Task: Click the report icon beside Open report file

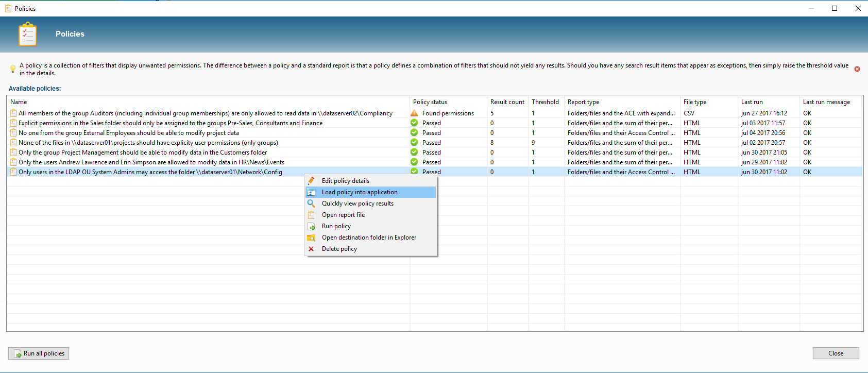Action: click(x=311, y=215)
